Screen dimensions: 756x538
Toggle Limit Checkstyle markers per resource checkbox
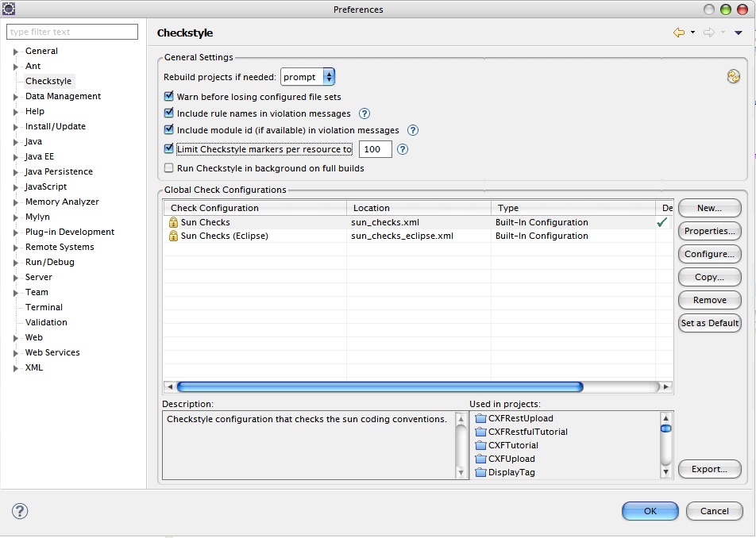coord(169,149)
